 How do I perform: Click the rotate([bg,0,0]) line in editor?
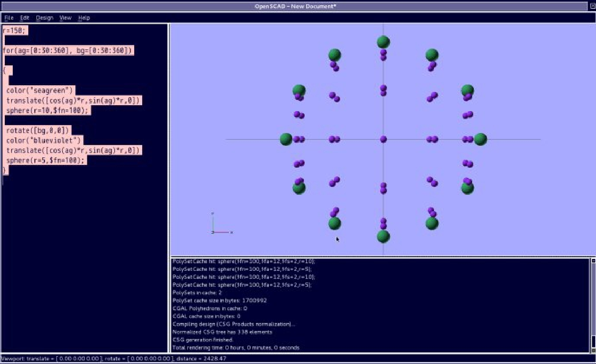click(37, 131)
